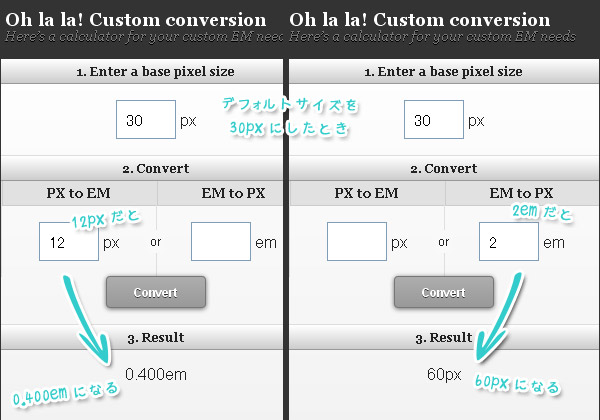Click the empty em field in left panel
This screenshot has width=600, height=420.
(221, 241)
